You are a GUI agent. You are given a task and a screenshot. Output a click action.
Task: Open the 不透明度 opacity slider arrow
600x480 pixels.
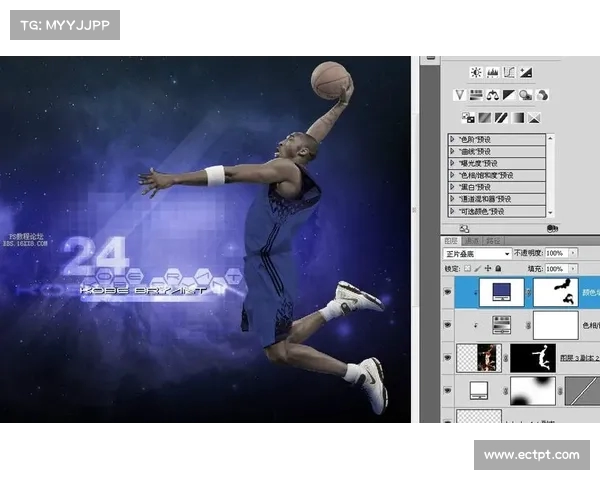tap(573, 253)
